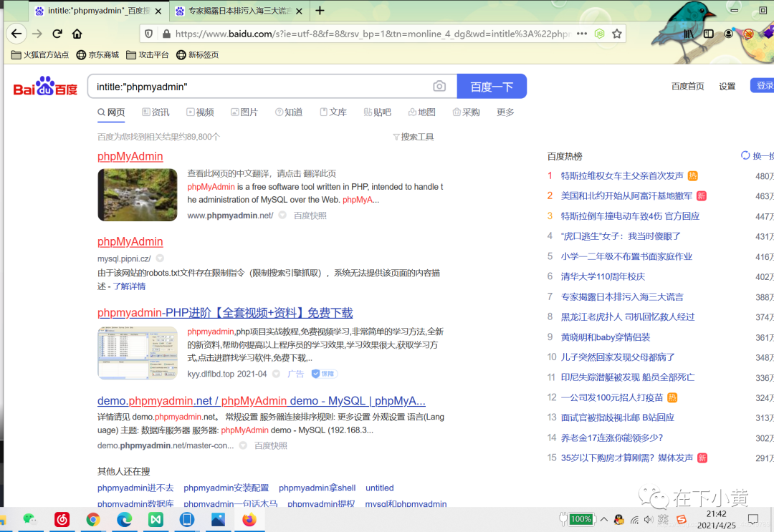The width and height of the screenshot is (774, 532).
Task: Open the page actions three-dot menu
Action: click(582, 34)
